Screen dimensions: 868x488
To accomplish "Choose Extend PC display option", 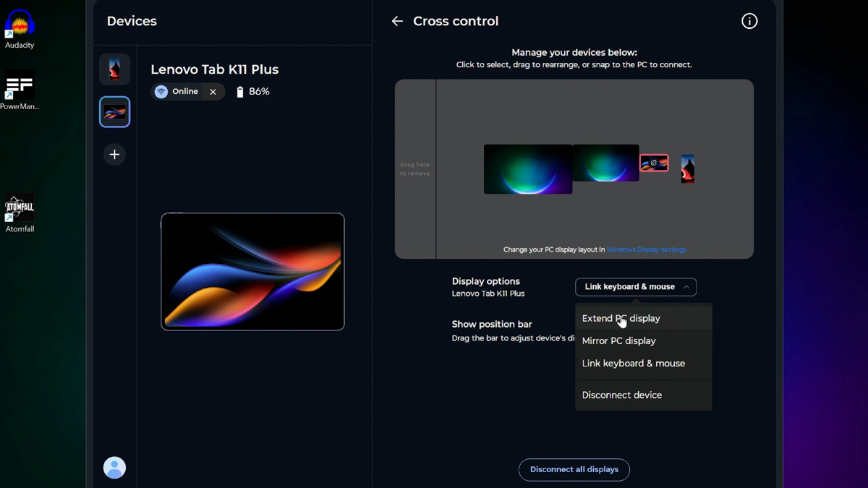I will (x=644, y=318).
